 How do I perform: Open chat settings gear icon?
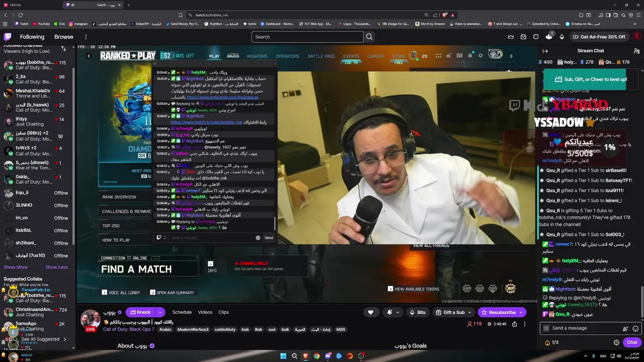click(616, 342)
